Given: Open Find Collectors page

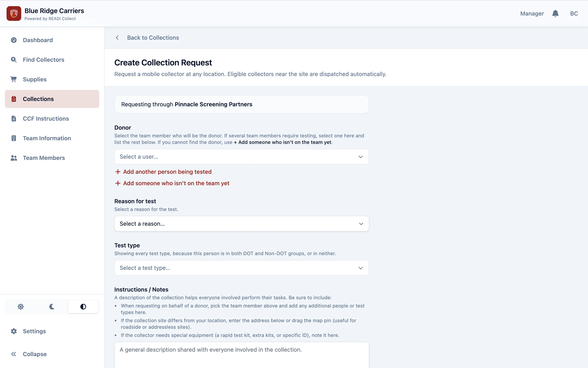Looking at the screenshot, I should [x=52, y=60].
